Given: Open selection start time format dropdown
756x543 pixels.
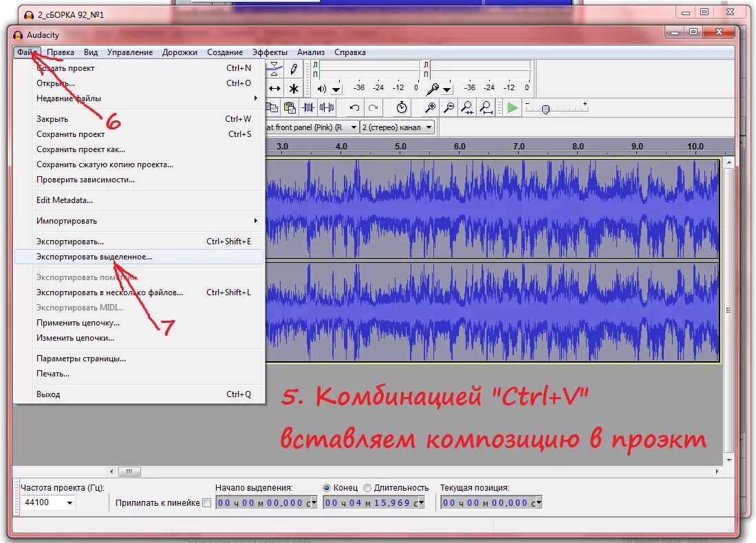Looking at the screenshot, I should pyautogui.click(x=314, y=503).
